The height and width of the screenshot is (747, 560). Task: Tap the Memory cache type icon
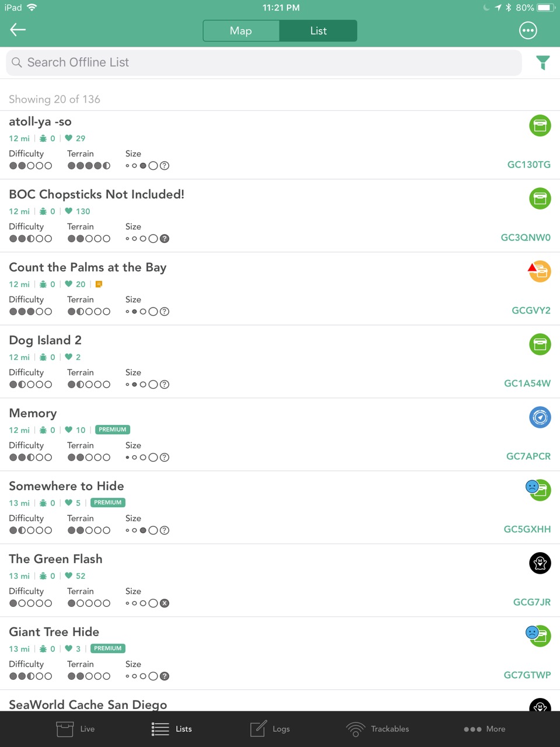(540, 417)
